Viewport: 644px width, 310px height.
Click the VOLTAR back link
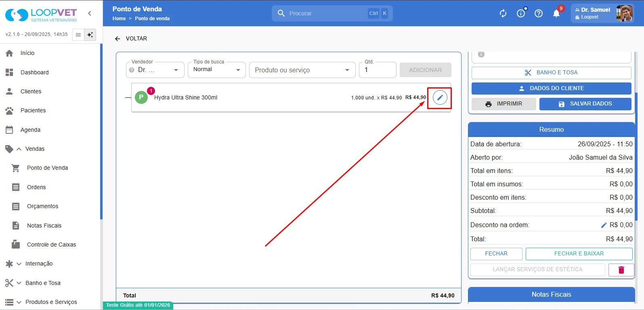pyautogui.click(x=131, y=39)
